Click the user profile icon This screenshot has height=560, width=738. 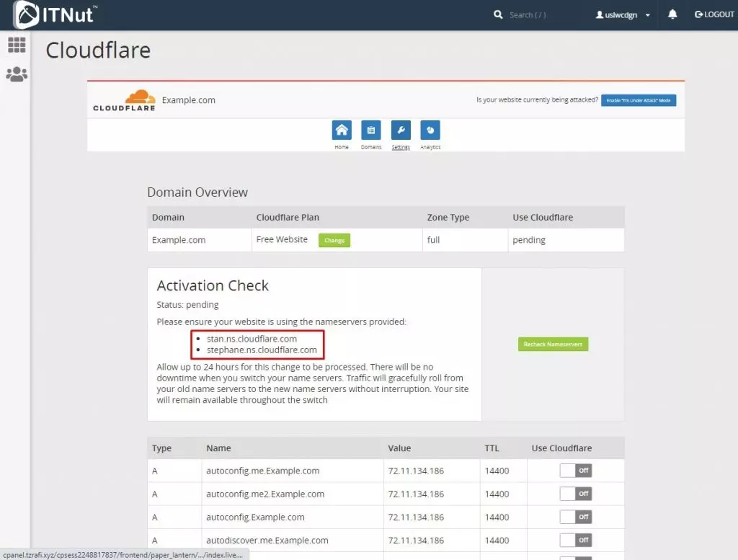(600, 14)
